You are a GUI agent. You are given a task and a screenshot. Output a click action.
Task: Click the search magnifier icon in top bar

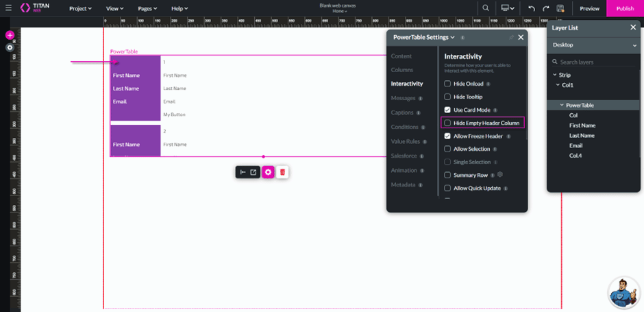[x=486, y=8]
